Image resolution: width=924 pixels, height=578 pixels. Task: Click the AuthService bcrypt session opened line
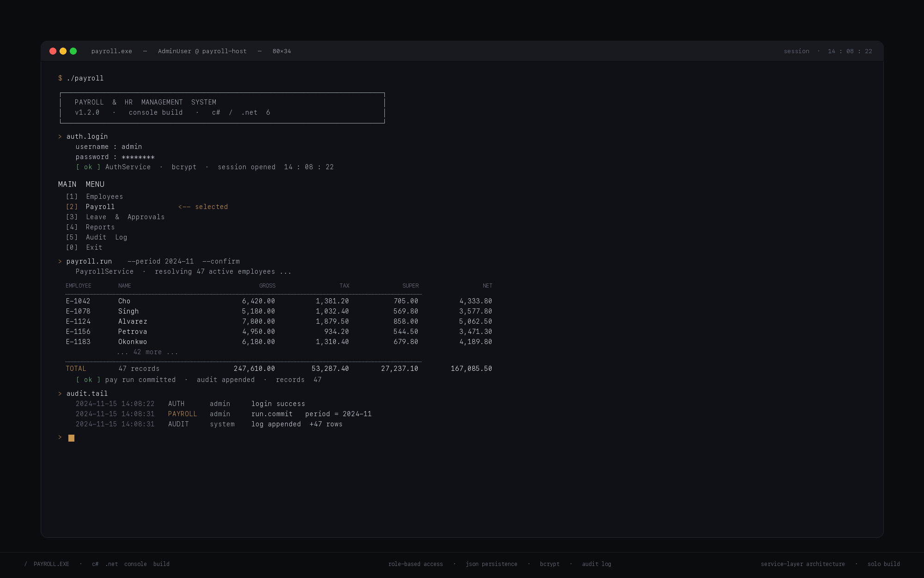click(x=205, y=167)
